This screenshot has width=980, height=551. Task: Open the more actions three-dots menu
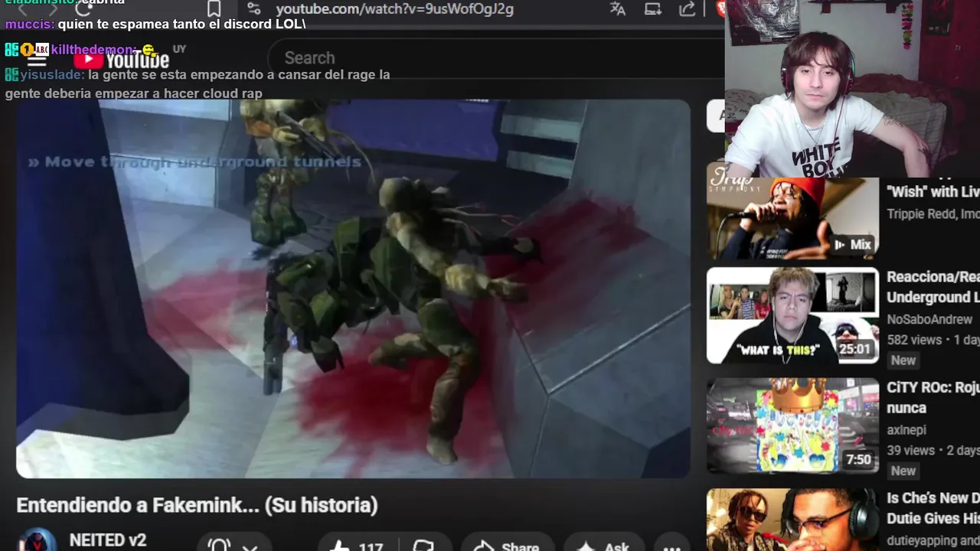coord(671,546)
